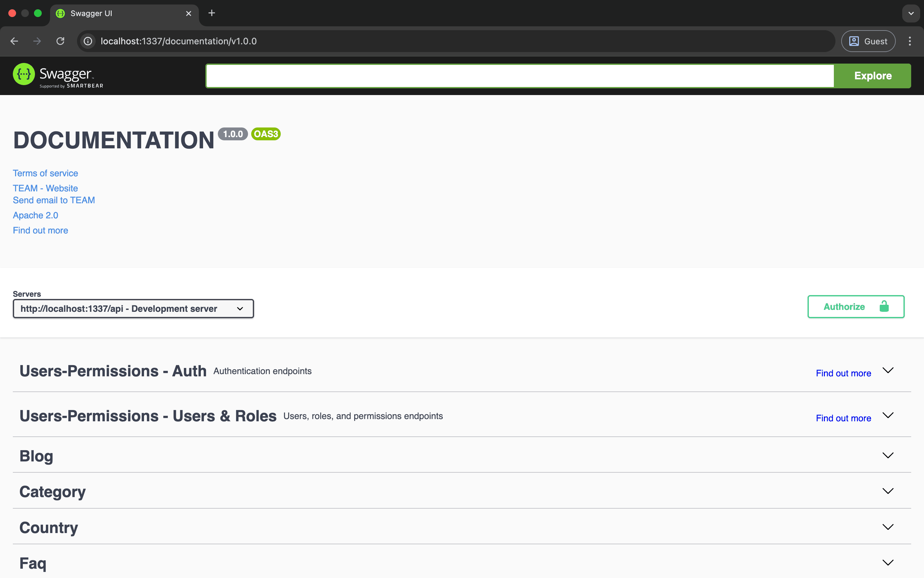Viewport: 924px width, 578px height.
Task: Open the Servers dropdown
Action: (133, 309)
